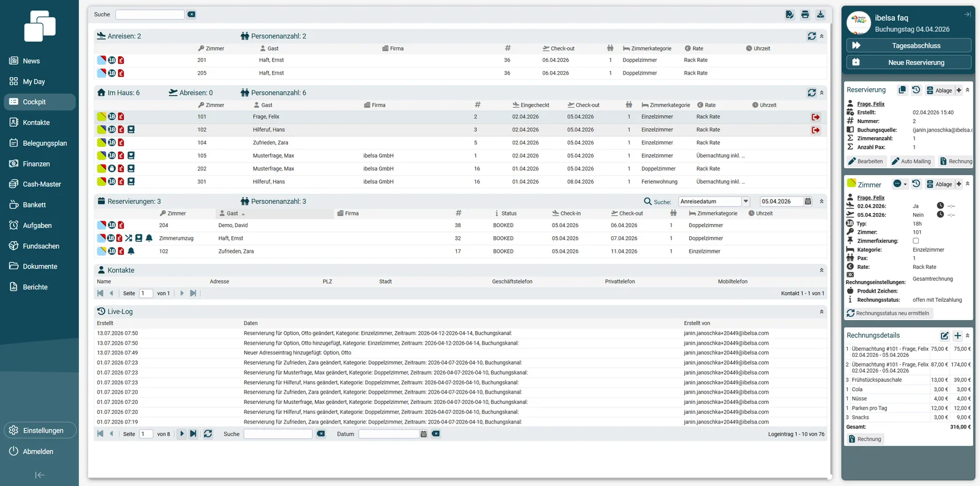Click the Live-Log Suche input field
This screenshot has width=980, height=486.
pos(278,434)
